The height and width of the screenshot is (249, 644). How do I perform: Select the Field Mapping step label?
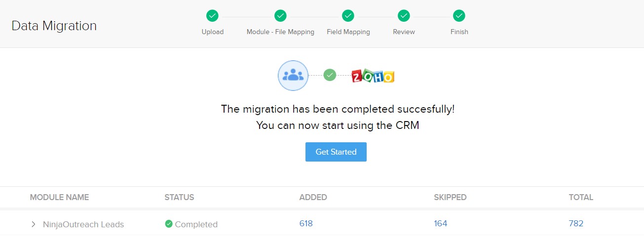click(348, 32)
